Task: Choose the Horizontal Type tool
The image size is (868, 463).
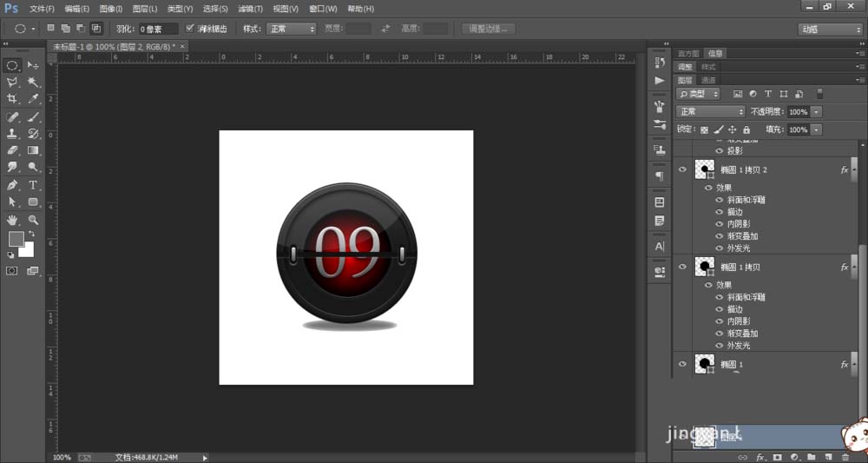Action: coord(33,185)
